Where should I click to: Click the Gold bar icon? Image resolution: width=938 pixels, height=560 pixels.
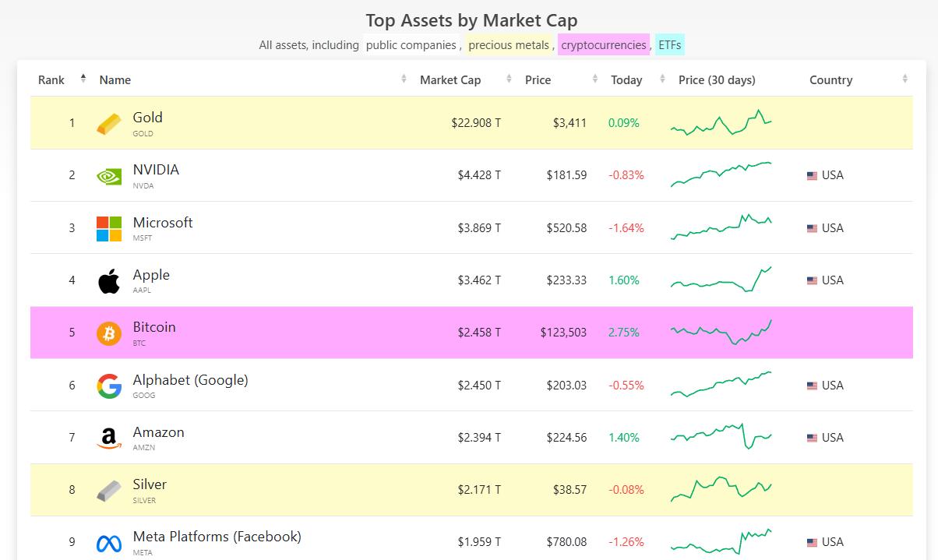click(x=109, y=123)
